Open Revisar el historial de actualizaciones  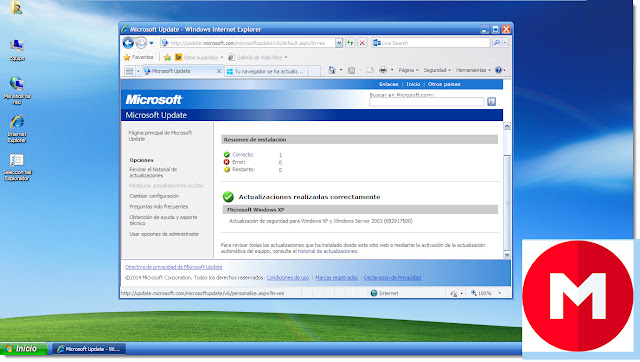(153, 172)
